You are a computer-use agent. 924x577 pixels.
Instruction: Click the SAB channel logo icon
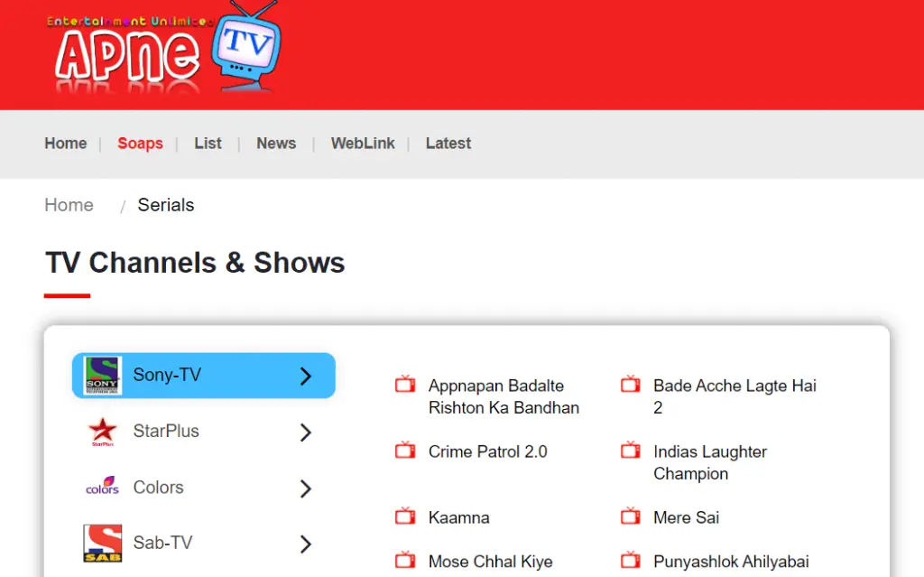coord(103,543)
